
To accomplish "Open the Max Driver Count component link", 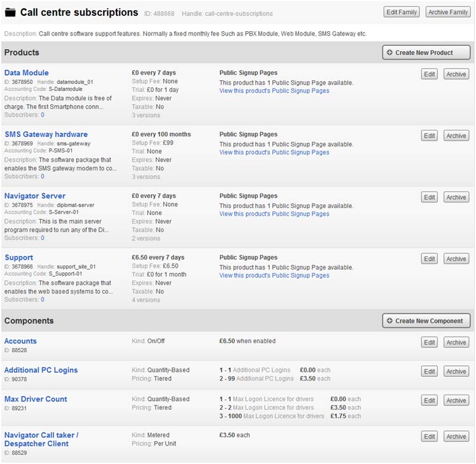I will (36, 399).
